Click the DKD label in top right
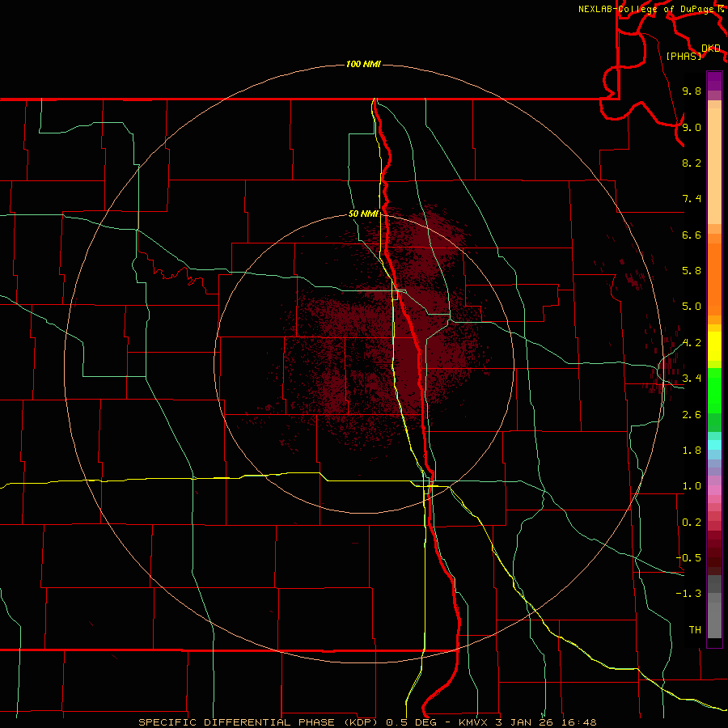This screenshot has height=728, width=728. (711, 49)
